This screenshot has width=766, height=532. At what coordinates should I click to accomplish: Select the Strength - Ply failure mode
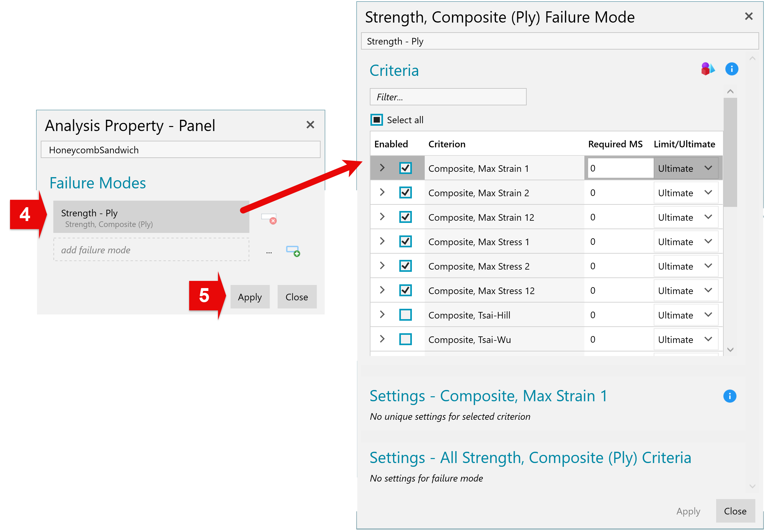click(151, 217)
